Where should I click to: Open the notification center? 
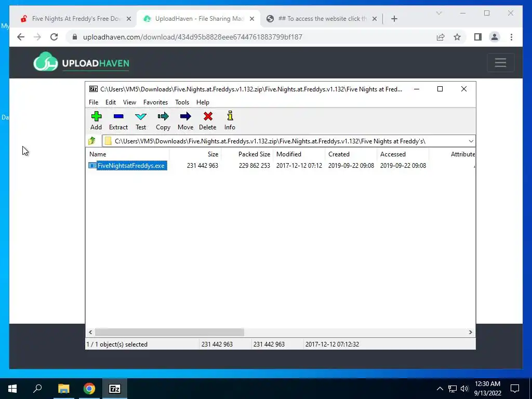tap(515, 389)
